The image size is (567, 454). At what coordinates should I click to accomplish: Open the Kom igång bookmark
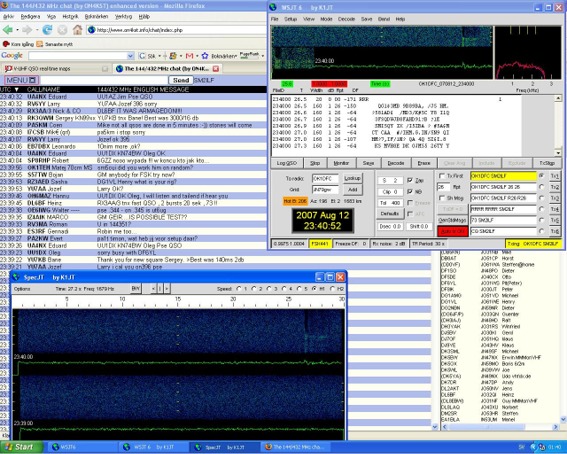pos(18,44)
